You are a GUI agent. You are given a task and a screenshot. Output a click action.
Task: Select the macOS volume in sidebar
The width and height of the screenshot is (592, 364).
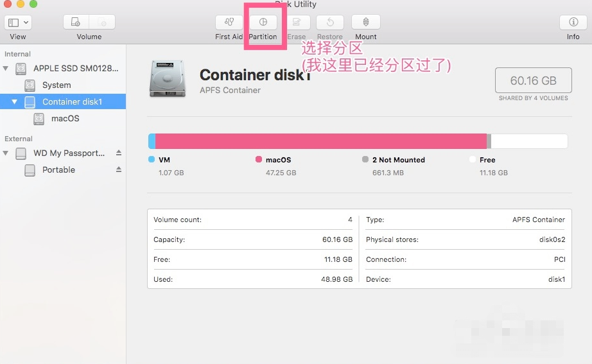(x=65, y=119)
